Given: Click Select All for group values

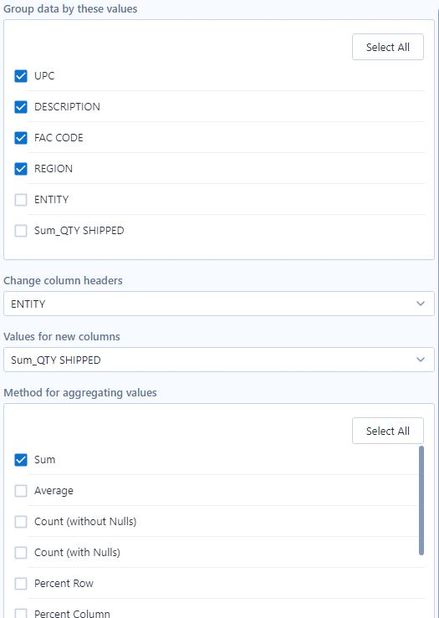Looking at the screenshot, I should click(388, 47).
